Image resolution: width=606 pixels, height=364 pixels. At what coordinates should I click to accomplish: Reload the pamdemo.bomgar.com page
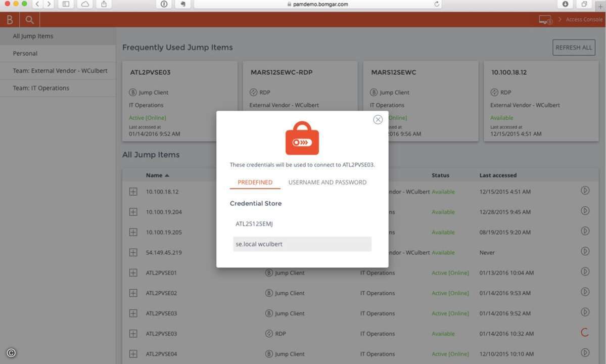(437, 4)
